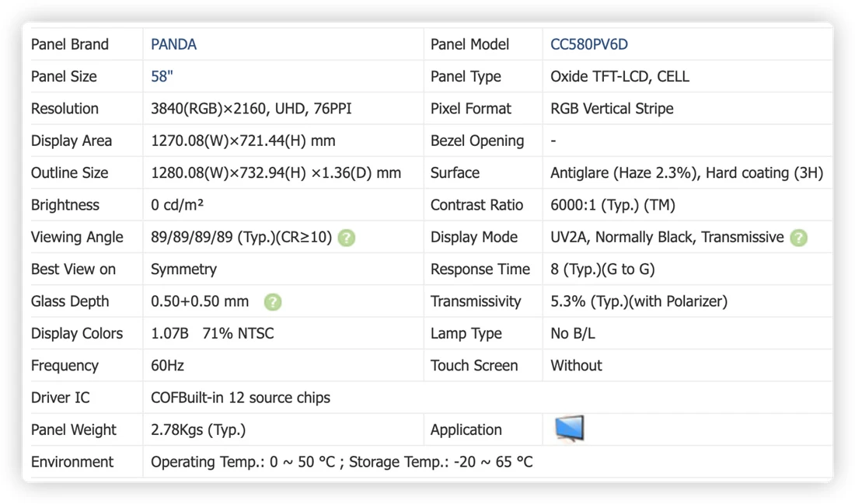Click the Panel Size label
The image size is (855, 504).
[64, 76]
